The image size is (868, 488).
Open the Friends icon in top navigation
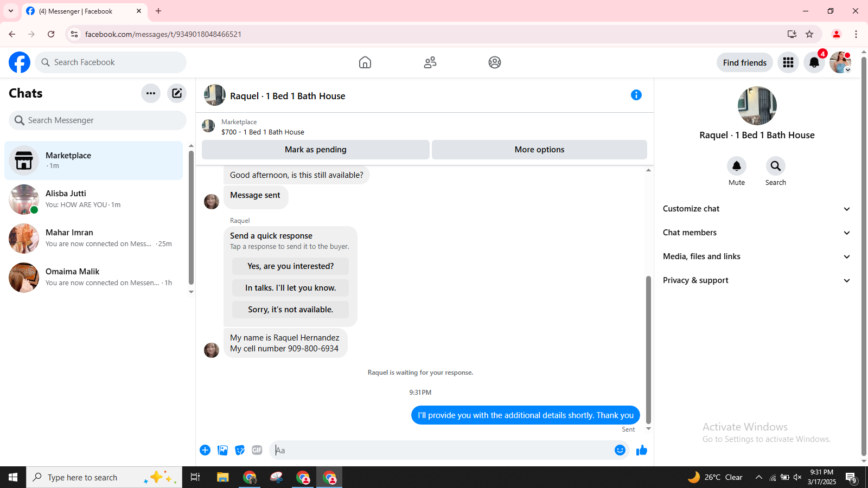tap(430, 62)
